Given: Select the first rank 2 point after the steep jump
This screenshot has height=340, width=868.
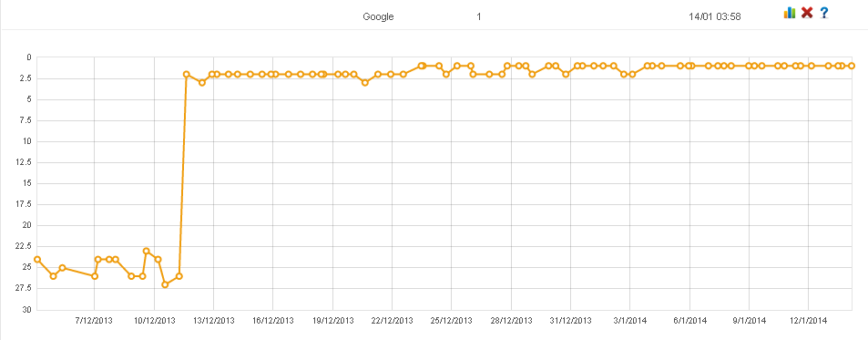Looking at the screenshot, I should pos(187,74).
